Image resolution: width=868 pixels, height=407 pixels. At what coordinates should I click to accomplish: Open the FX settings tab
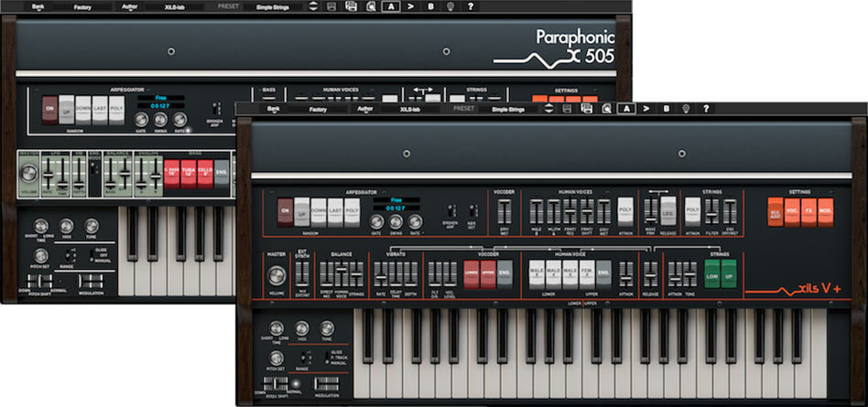809,212
